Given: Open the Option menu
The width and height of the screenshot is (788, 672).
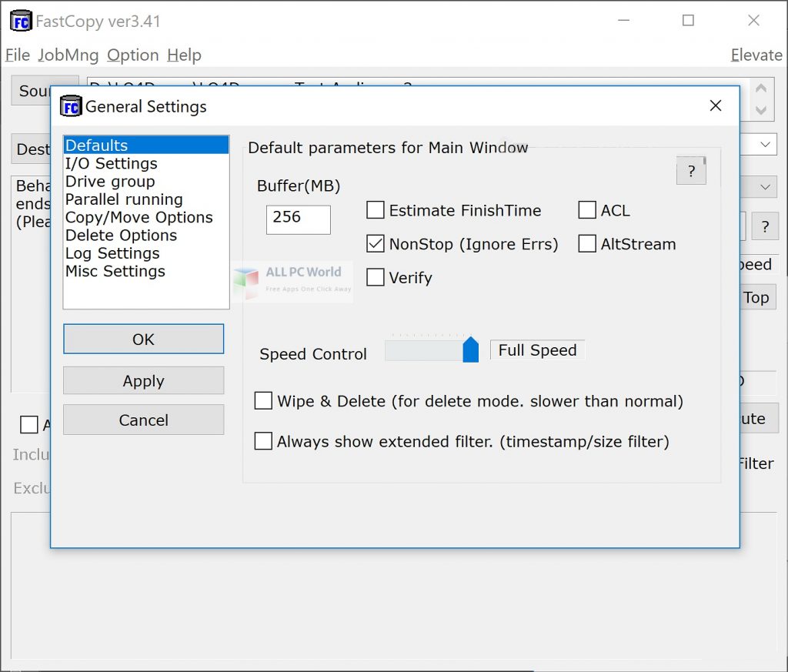Looking at the screenshot, I should (x=132, y=55).
